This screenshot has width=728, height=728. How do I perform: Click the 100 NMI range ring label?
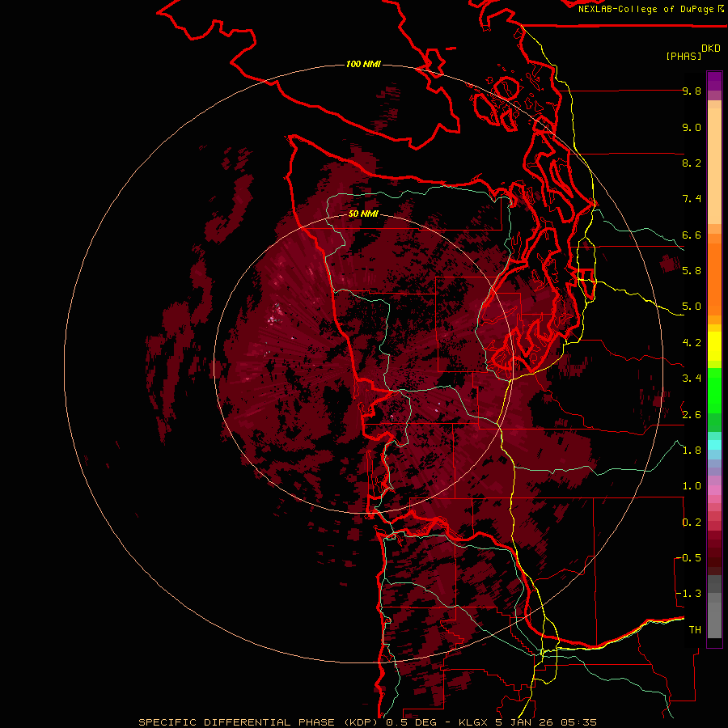tap(363, 64)
